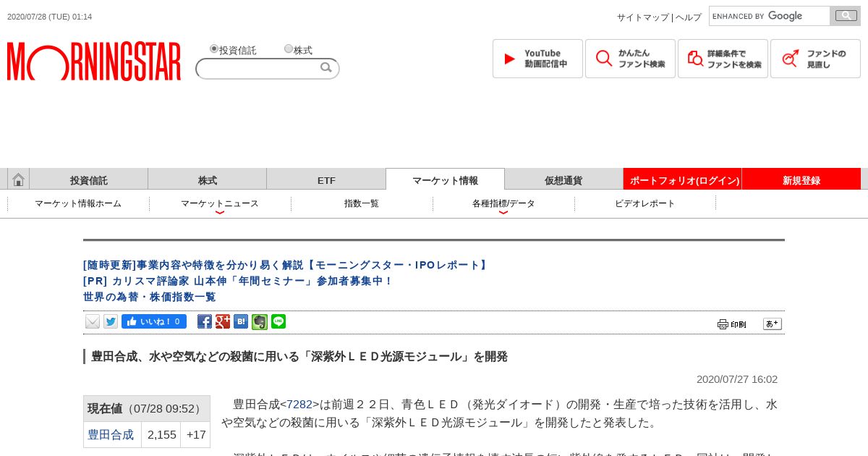Bookmark article with Hatena B! icon
Viewport: 868px width, 456px height.
pos(241,321)
